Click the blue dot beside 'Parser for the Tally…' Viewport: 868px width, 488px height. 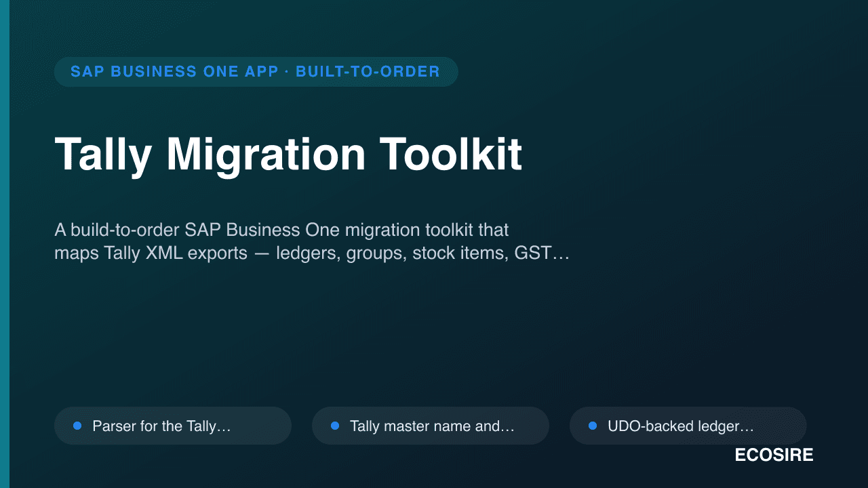77,426
